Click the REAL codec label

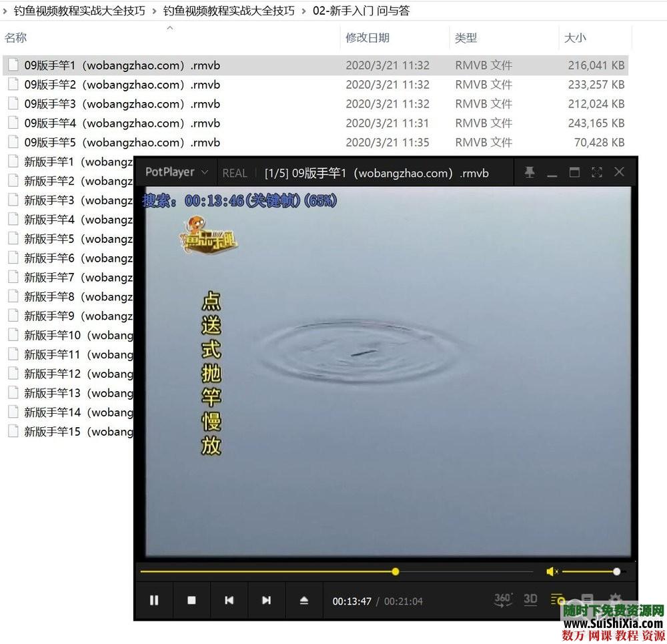[235, 172]
